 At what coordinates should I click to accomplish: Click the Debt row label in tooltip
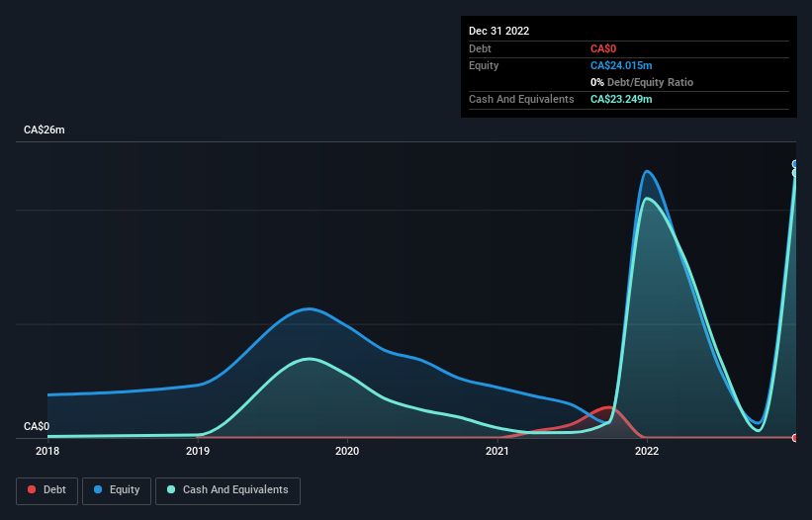(480, 48)
